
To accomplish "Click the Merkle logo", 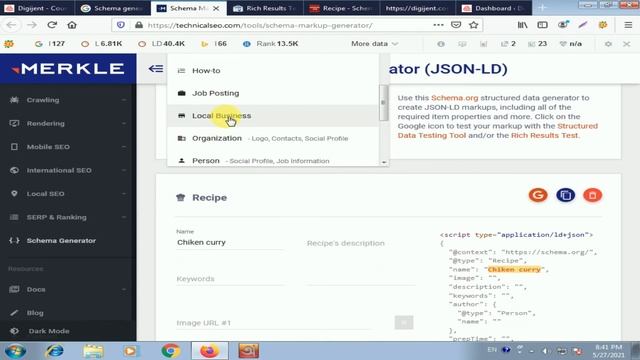I will tap(68, 69).
